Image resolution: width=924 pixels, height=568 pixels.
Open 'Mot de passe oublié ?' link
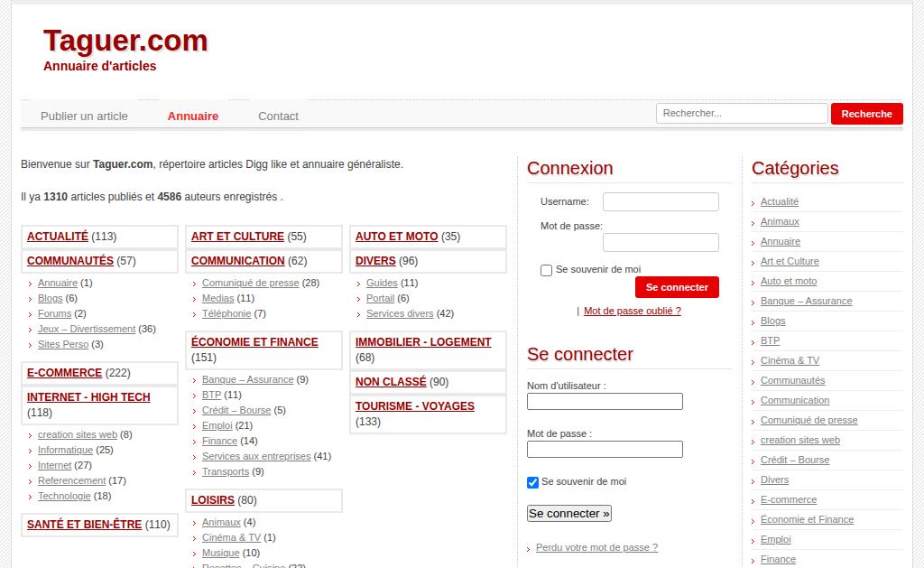[633, 311]
